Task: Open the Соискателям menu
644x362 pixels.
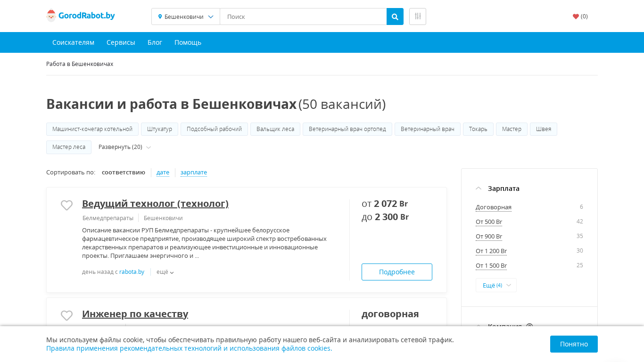Action: pyautogui.click(x=73, y=42)
